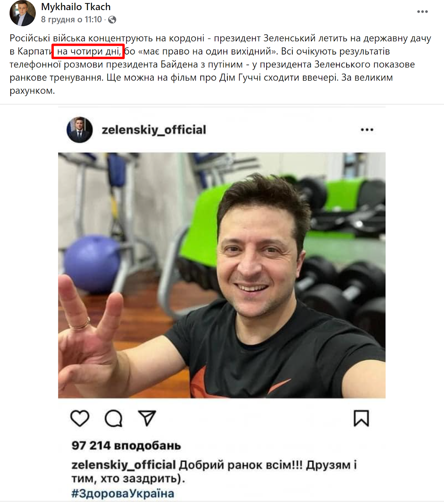444x504 pixels.
Task: View the 97 214 вподобань likes list
Action: 126,445
